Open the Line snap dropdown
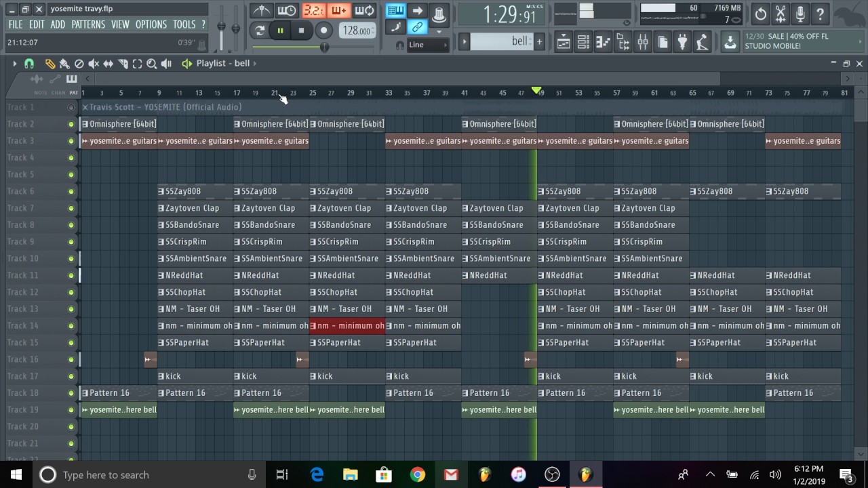 tap(428, 45)
